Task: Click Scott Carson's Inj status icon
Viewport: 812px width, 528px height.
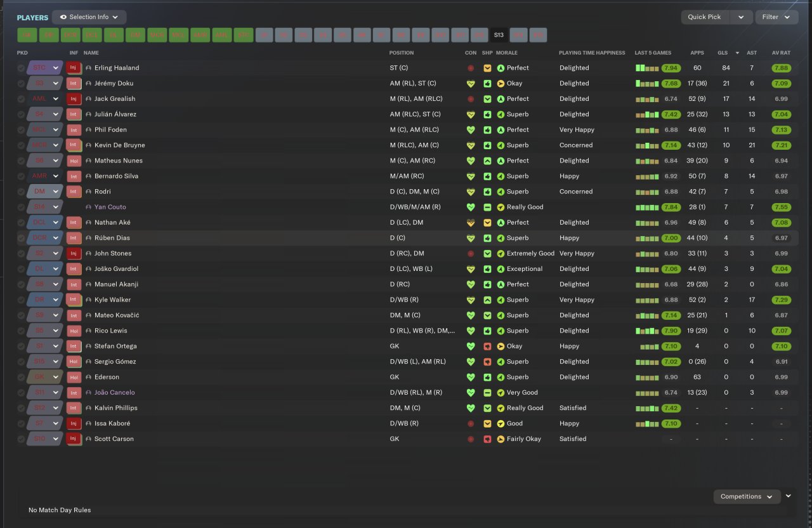Action: (74, 439)
